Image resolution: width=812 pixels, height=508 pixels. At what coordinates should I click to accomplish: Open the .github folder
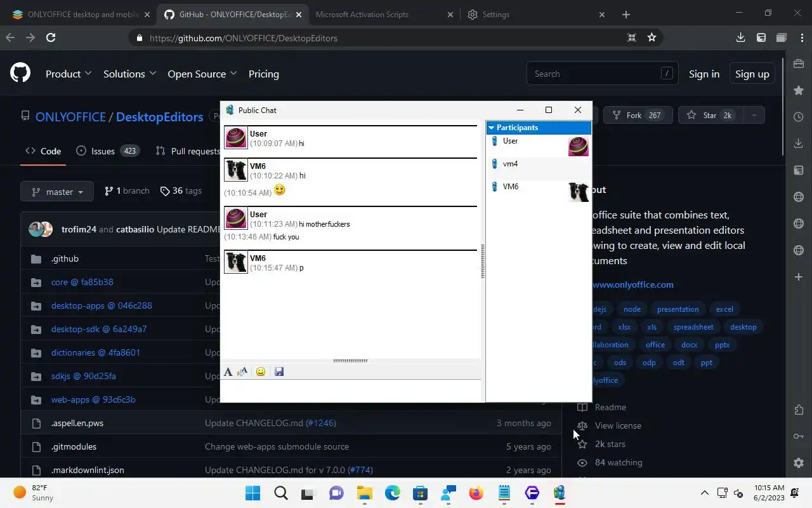click(65, 258)
